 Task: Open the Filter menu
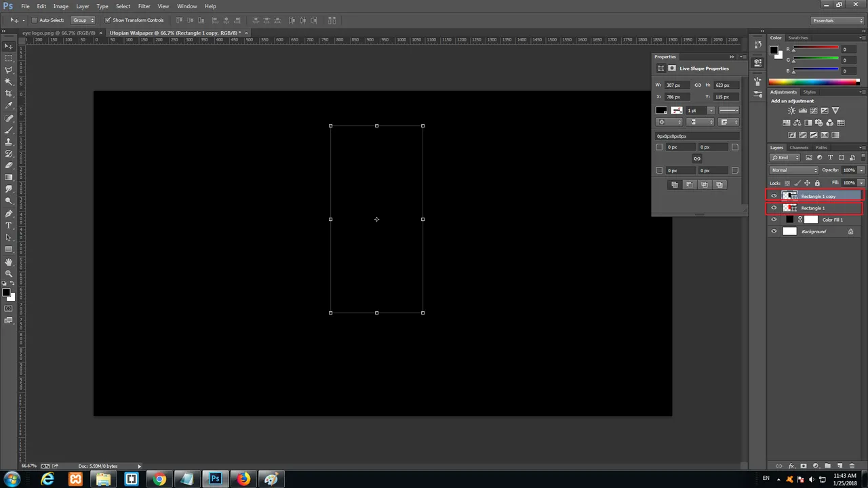coord(144,6)
